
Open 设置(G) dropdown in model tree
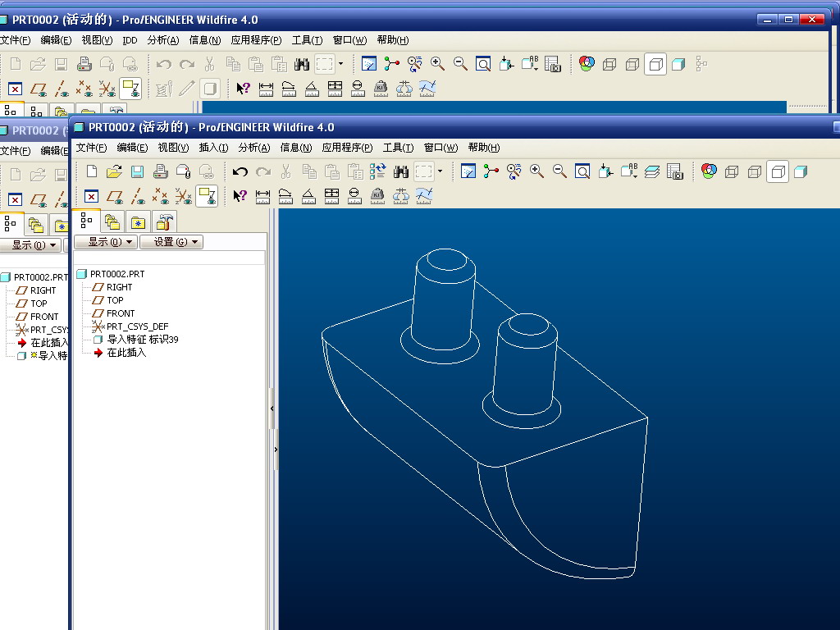tap(171, 242)
